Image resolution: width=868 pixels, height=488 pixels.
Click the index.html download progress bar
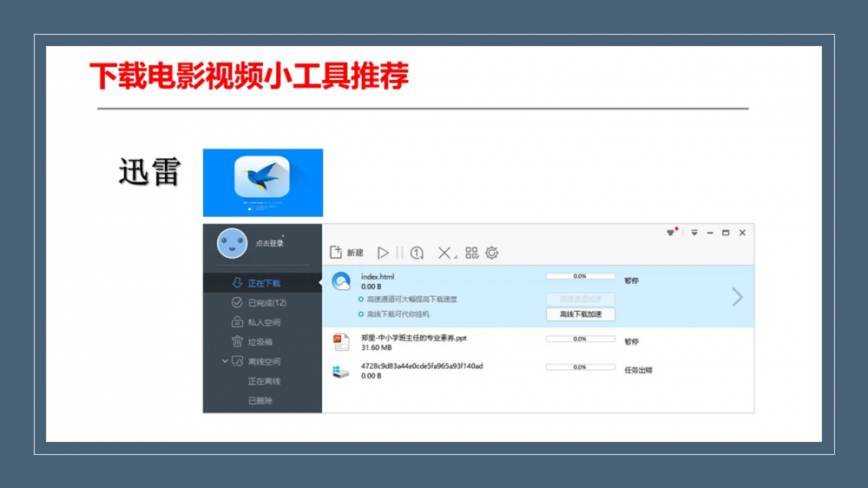[x=580, y=276]
